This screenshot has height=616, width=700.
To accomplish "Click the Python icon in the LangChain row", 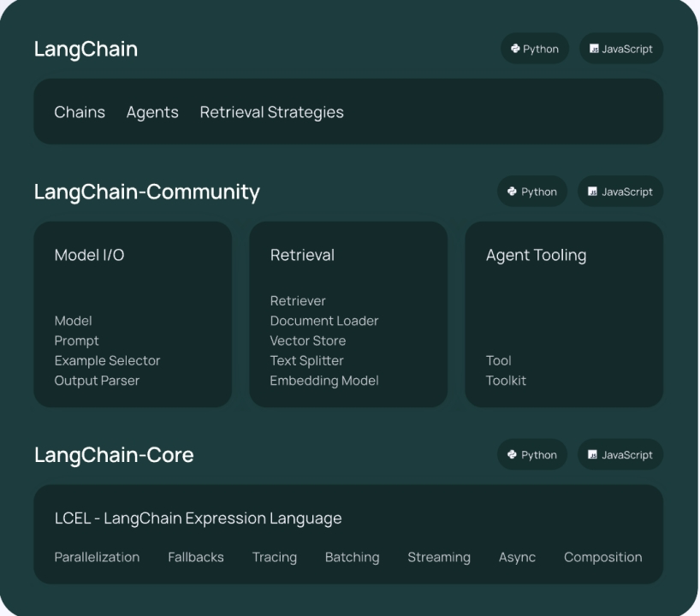I will click(x=516, y=49).
